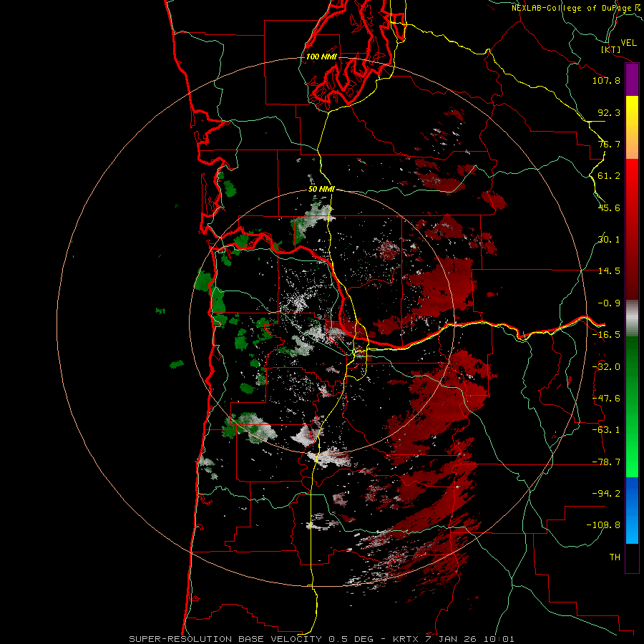This screenshot has height=644, width=644.
Task: Pick the purple segment of velocity color bar
Action: (632, 80)
